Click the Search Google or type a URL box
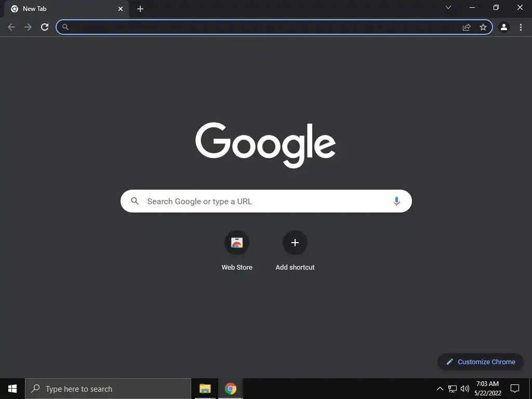532x399 pixels. pyautogui.click(x=266, y=201)
